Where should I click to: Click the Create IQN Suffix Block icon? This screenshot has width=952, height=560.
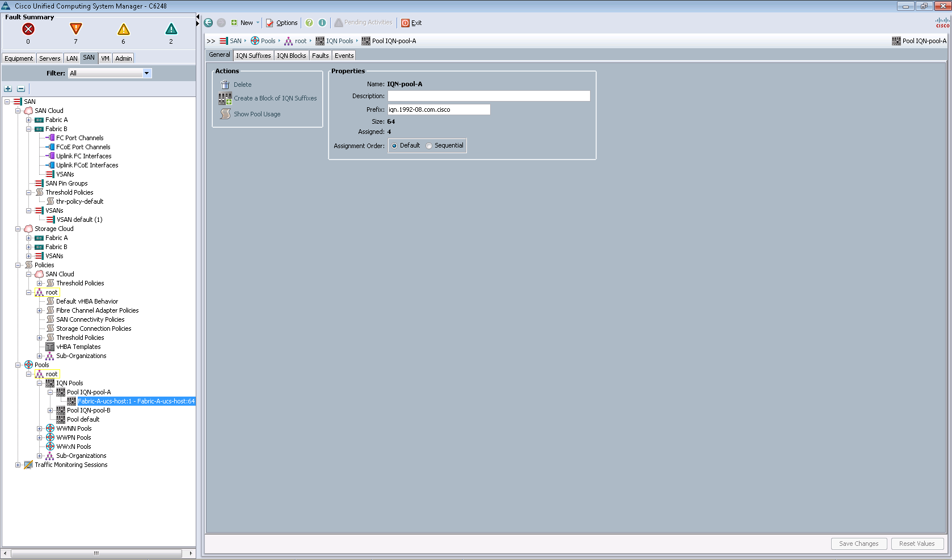coord(225,98)
